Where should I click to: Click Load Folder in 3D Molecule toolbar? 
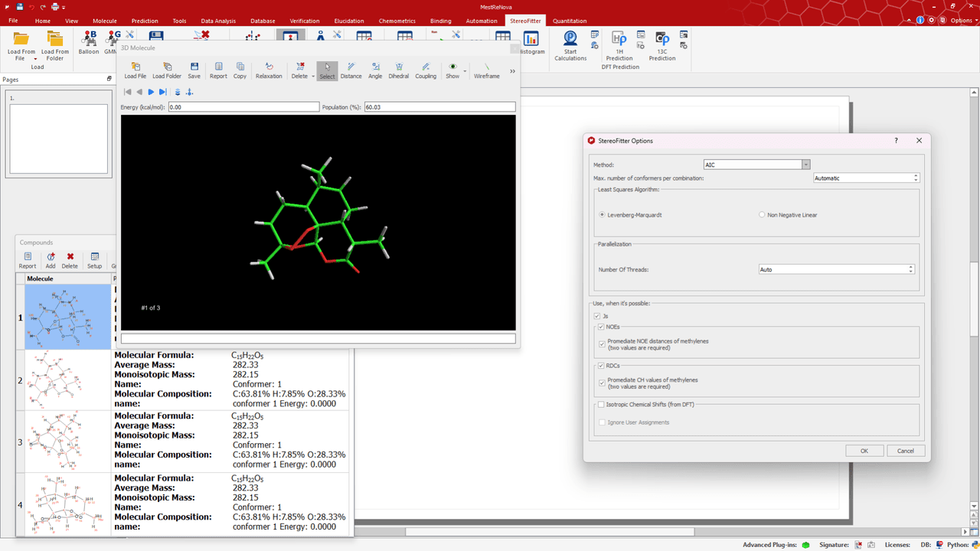click(x=167, y=70)
